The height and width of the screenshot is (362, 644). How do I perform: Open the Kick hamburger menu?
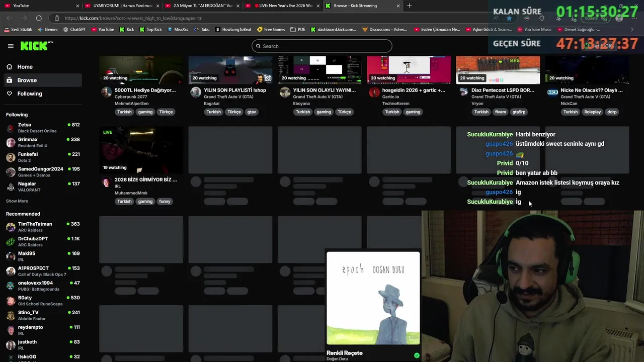pos(11,46)
